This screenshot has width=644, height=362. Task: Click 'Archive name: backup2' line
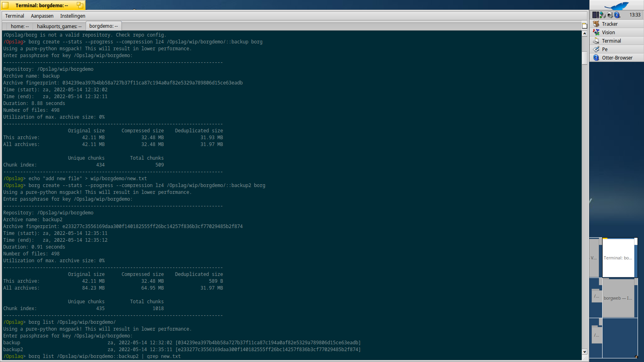point(33,220)
